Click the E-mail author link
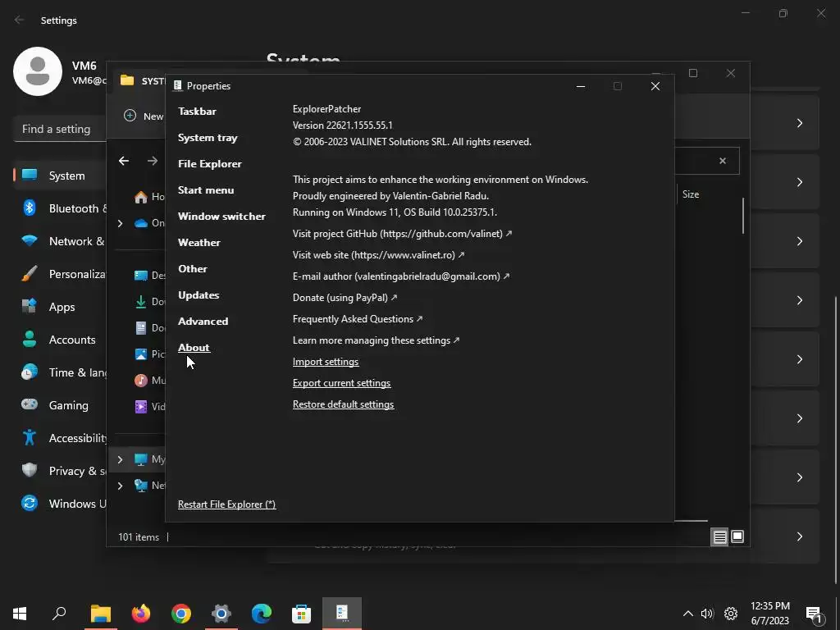This screenshot has height=630, width=840. (x=400, y=276)
